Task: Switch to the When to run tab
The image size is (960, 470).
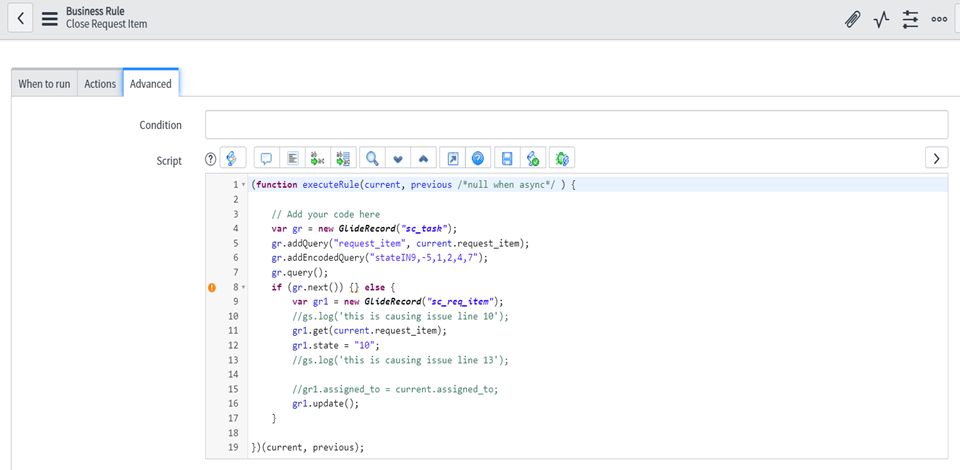Action: 44,84
